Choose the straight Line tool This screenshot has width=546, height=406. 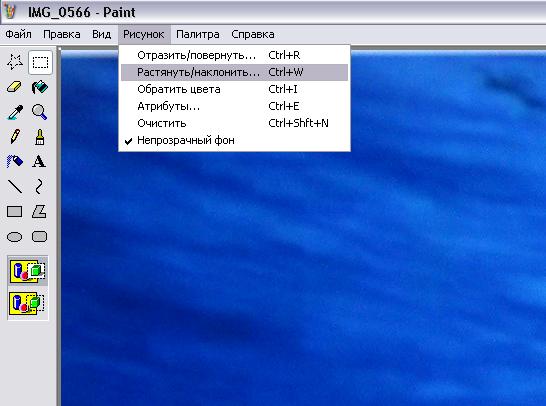15,186
